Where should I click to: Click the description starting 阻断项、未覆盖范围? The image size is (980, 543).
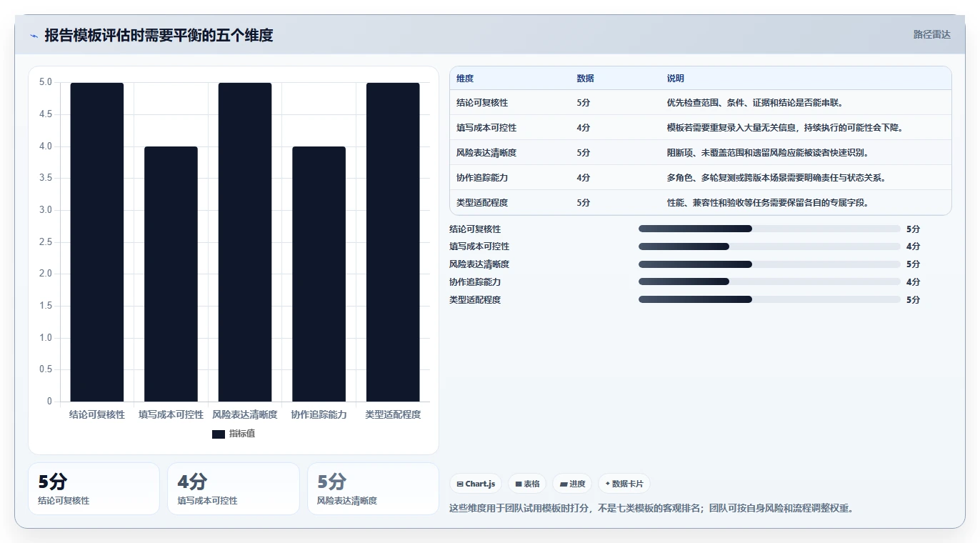769,153
